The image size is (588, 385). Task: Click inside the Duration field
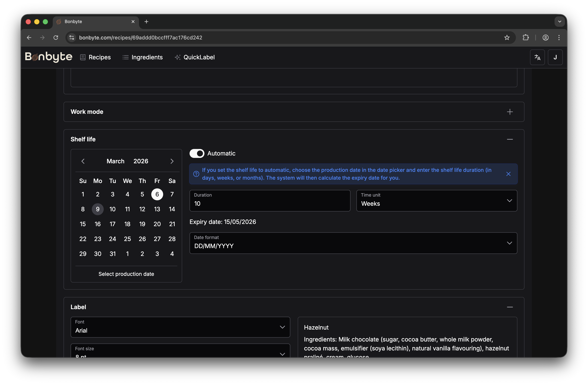tap(269, 203)
